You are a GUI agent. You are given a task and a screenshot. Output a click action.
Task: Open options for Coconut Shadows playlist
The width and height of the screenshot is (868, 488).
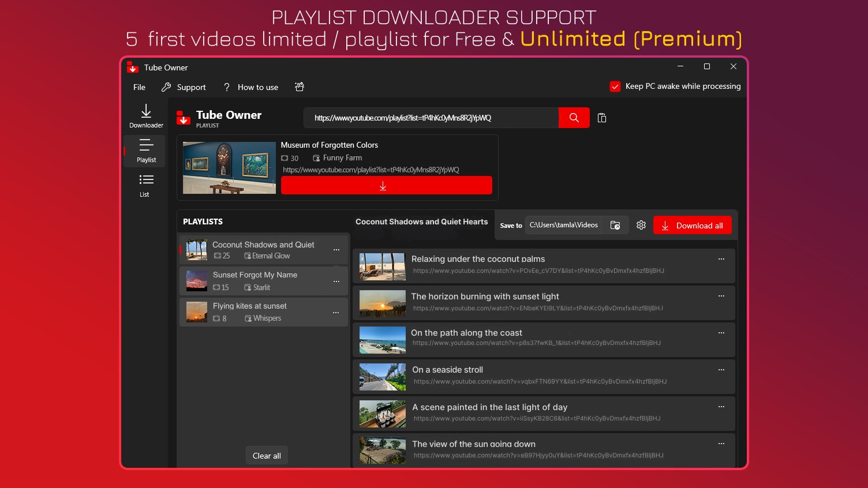[336, 249]
